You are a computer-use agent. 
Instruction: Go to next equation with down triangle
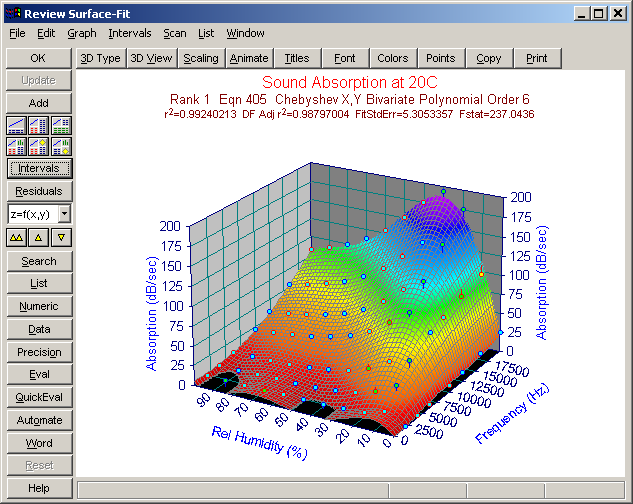click(61, 237)
